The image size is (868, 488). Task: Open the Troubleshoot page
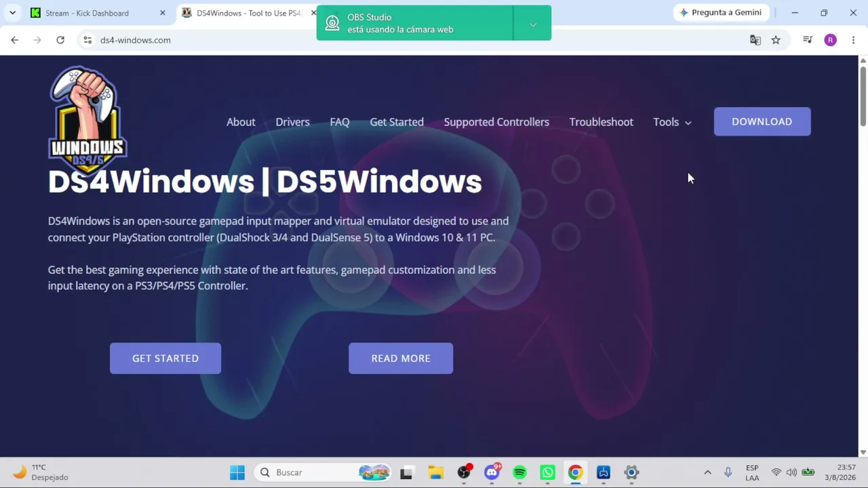601,122
